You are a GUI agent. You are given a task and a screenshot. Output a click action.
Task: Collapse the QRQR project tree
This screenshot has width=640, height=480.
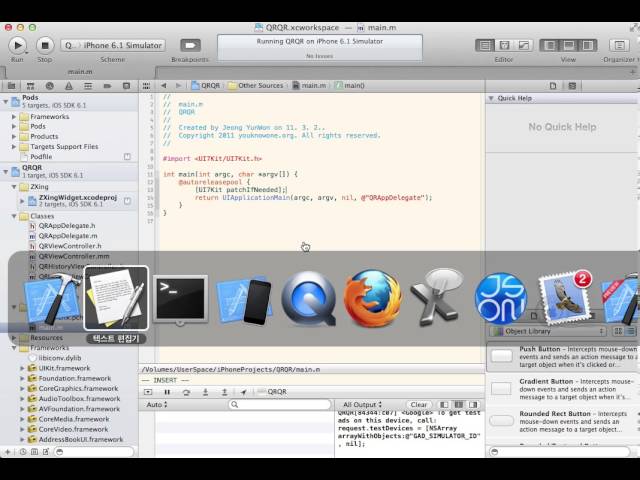click(5, 171)
